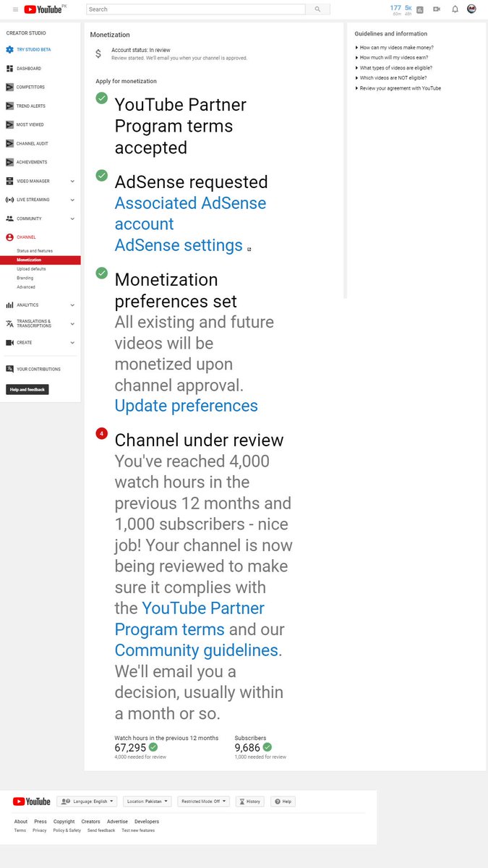Click the YouTube logo in header
The height and width of the screenshot is (868, 488).
click(42, 9)
